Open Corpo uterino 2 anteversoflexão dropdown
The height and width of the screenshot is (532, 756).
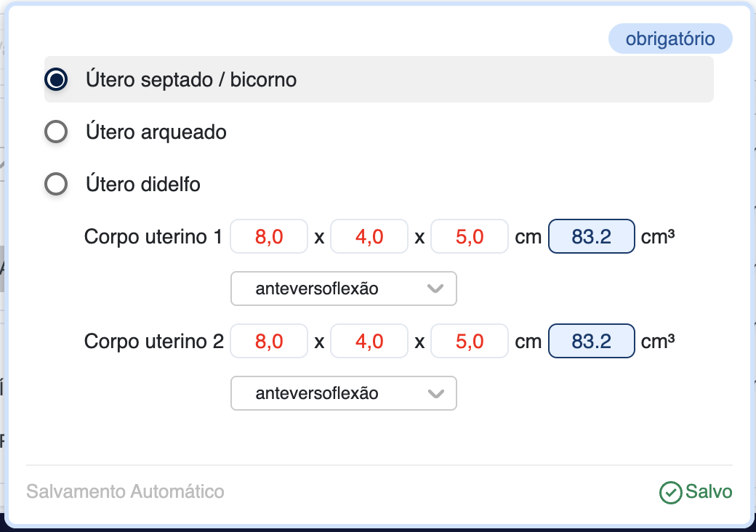pyautogui.click(x=343, y=393)
